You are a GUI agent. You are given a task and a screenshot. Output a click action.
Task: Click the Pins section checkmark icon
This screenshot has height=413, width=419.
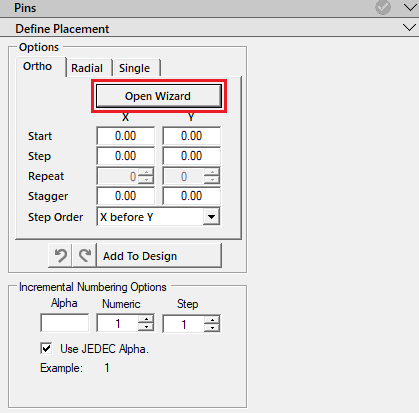point(383,7)
